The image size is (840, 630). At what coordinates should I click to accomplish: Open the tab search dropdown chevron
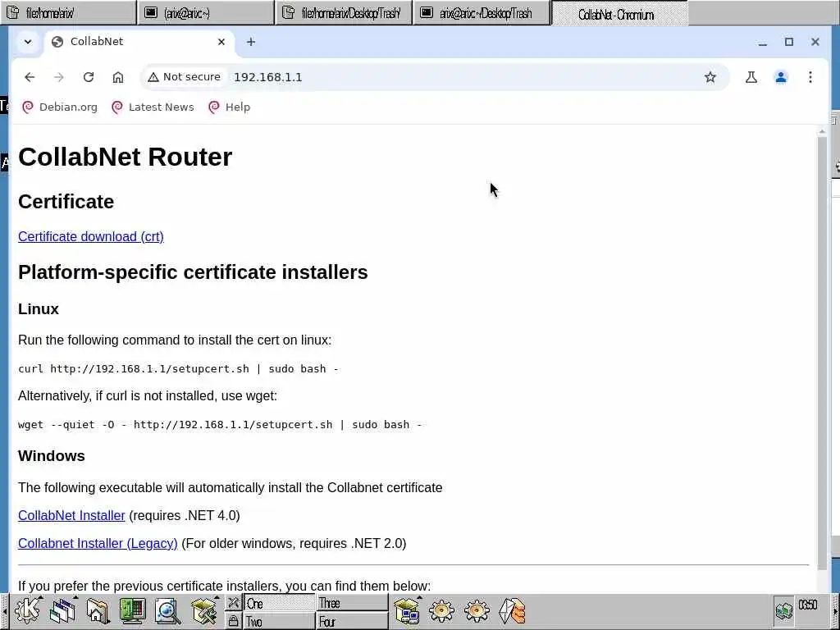[28, 42]
